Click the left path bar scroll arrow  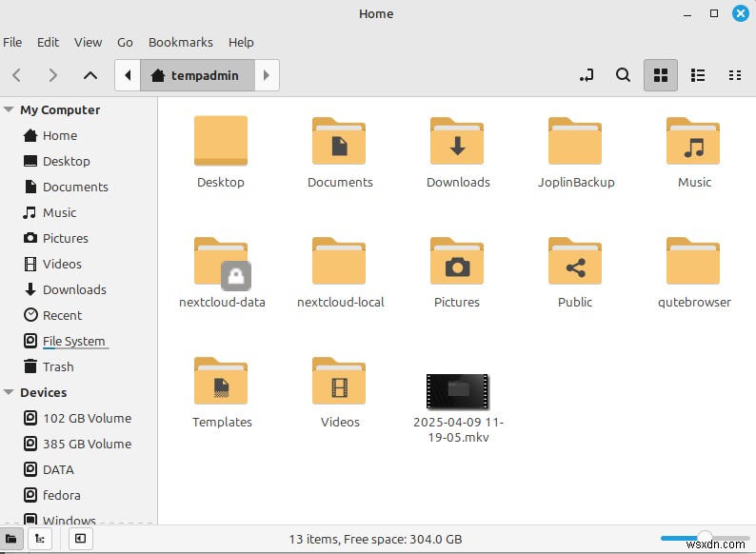128,75
